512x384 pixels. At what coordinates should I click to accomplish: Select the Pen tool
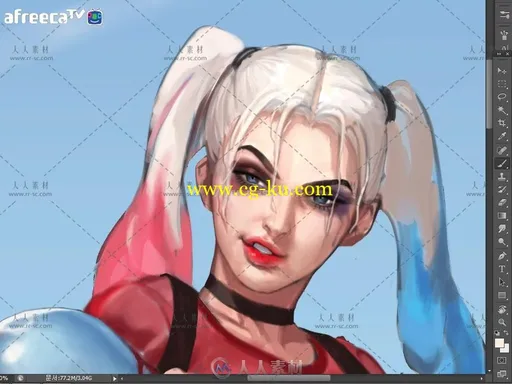coord(502,256)
